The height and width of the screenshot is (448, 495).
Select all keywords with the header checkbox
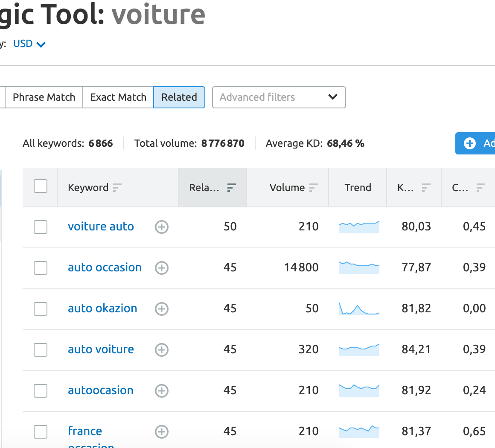pyautogui.click(x=40, y=186)
